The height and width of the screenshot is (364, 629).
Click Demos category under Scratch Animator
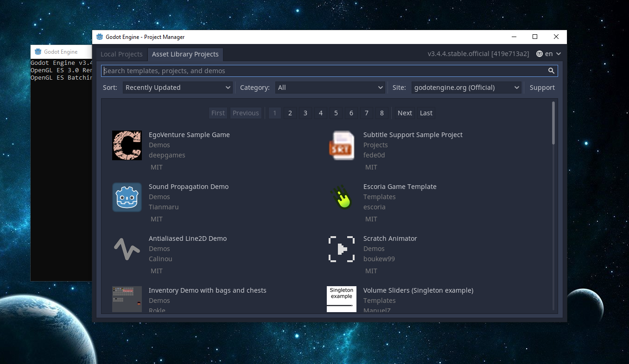tap(374, 249)
